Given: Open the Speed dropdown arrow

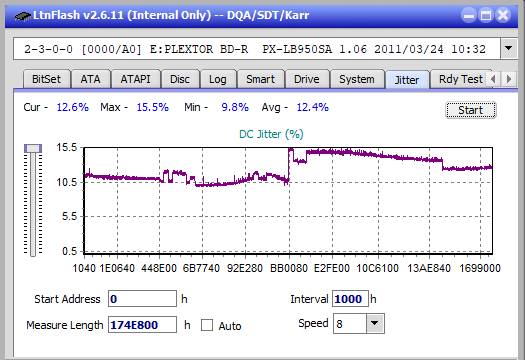Looking at the screenshot, I should pos(375,323).
